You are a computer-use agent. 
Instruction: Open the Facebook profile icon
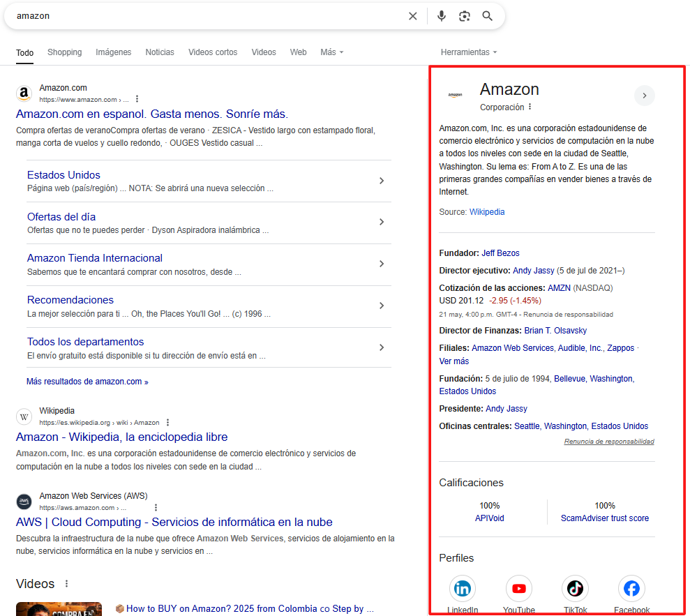[x=631, y=589]
